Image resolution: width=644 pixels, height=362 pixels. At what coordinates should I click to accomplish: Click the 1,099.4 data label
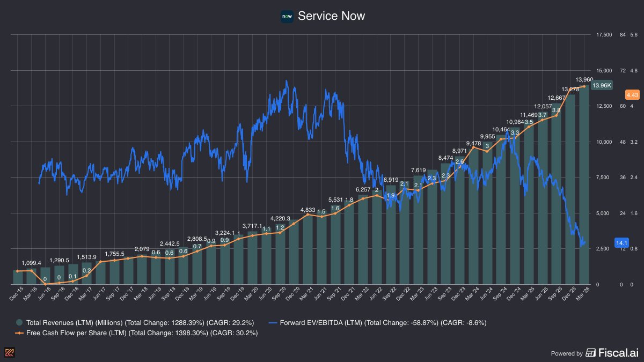point(32,263)
